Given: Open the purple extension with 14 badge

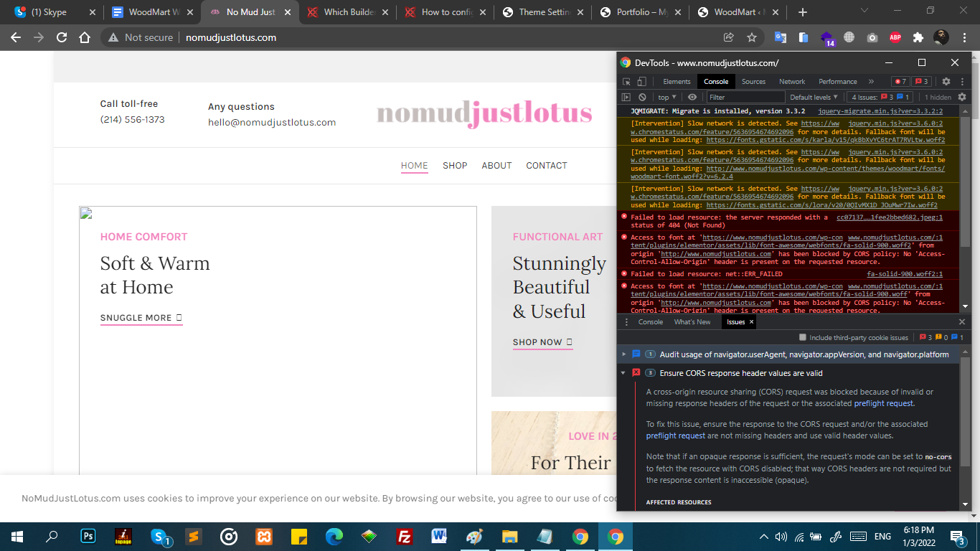Looking at the screenshot, I should tap(827, 39).
